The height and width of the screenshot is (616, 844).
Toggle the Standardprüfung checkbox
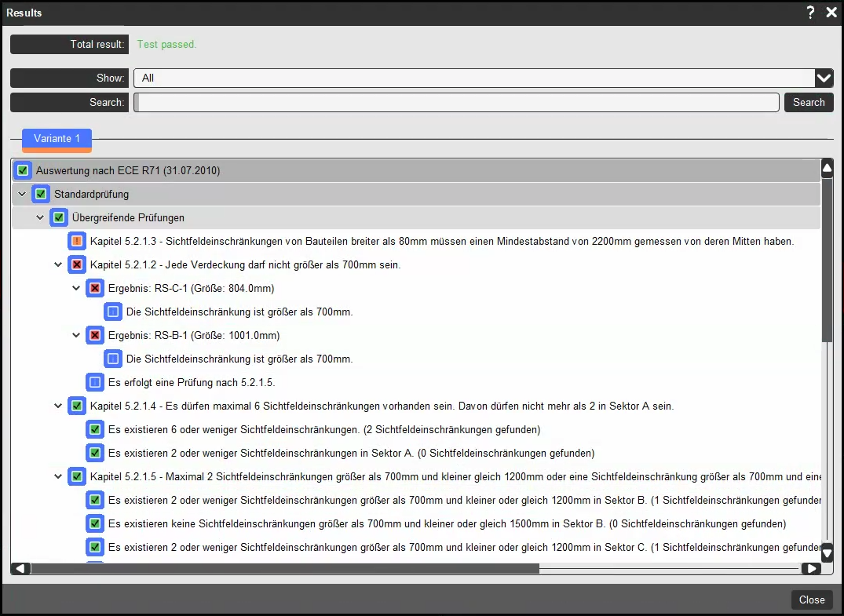click(x=41, y=194)
